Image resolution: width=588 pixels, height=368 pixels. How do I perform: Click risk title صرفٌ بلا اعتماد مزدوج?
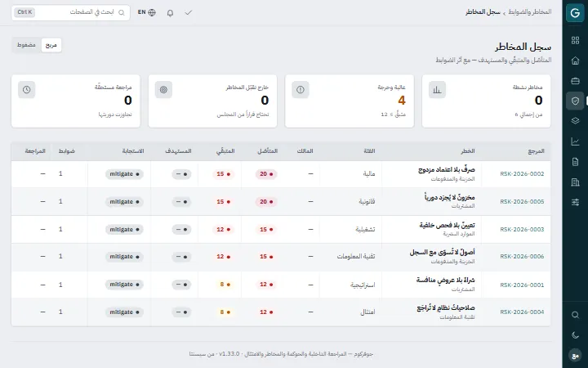pos(447,170)
